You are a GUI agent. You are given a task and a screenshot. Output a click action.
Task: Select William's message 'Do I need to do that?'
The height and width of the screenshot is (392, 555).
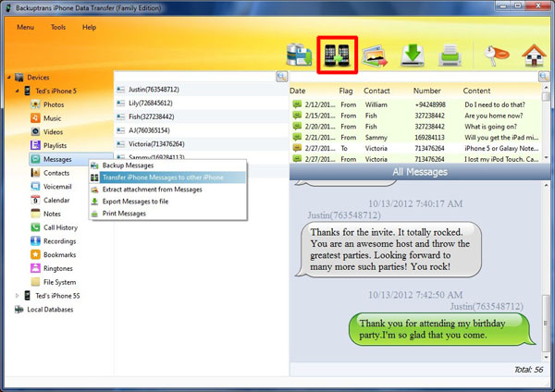click(415, 104)
